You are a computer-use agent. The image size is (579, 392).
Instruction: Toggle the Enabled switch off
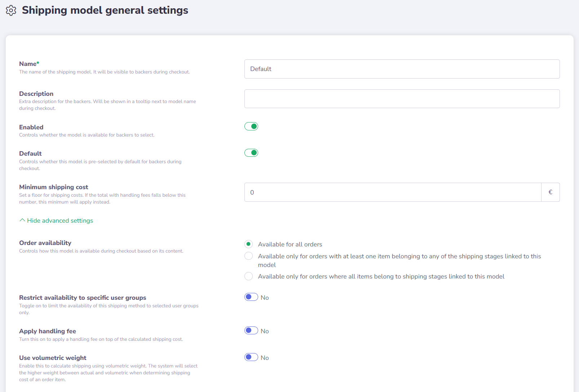(x=251, y=126)
